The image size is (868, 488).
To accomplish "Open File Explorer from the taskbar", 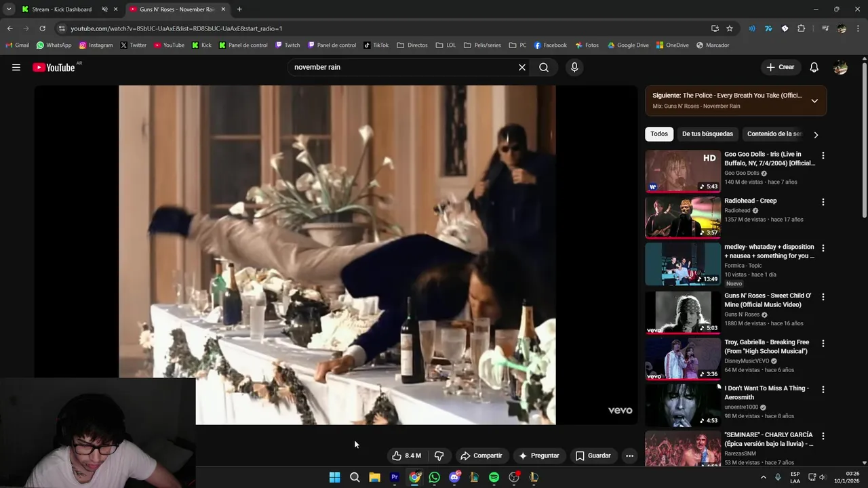I will point(374,477).
